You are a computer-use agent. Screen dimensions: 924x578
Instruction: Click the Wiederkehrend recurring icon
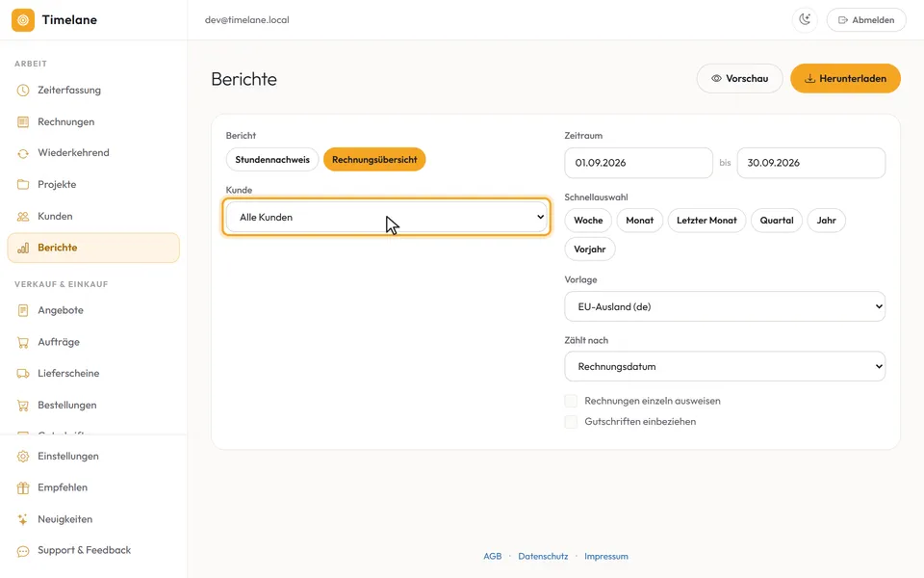click(x=23, y=153)
